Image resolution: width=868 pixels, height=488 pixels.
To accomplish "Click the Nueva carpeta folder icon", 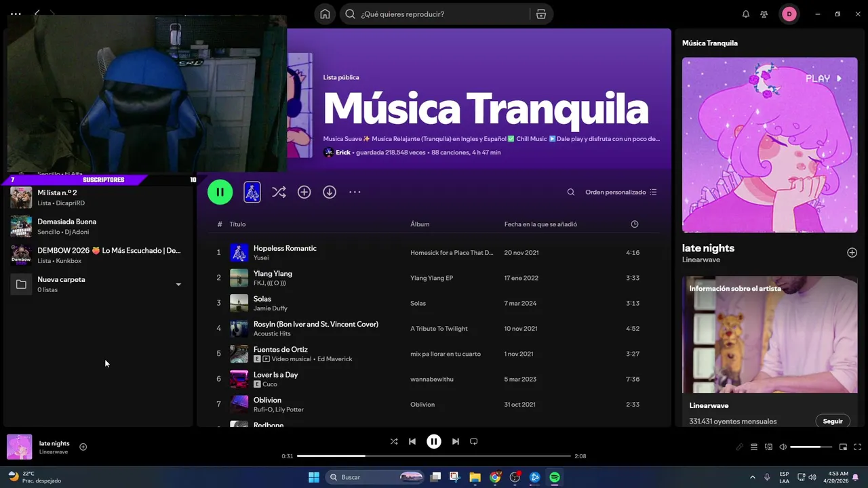I will (x=21, y=284).
